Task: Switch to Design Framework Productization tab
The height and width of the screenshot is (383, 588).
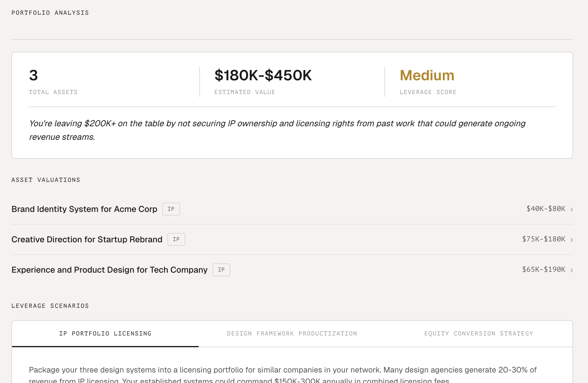Action: (x=292, y=333)
